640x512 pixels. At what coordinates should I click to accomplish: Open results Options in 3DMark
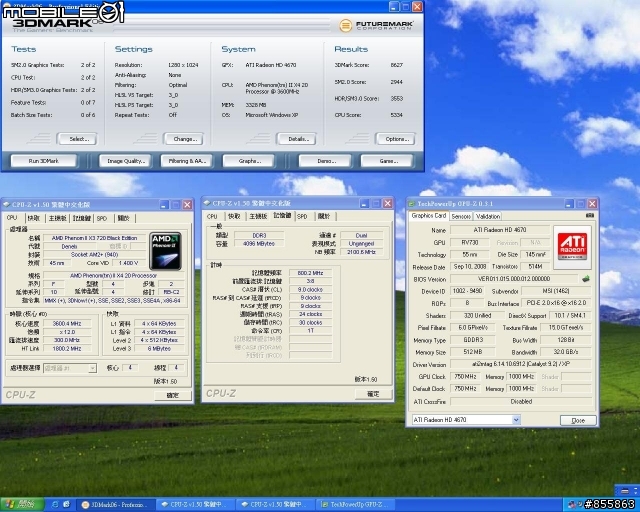[x=396, y=139]
